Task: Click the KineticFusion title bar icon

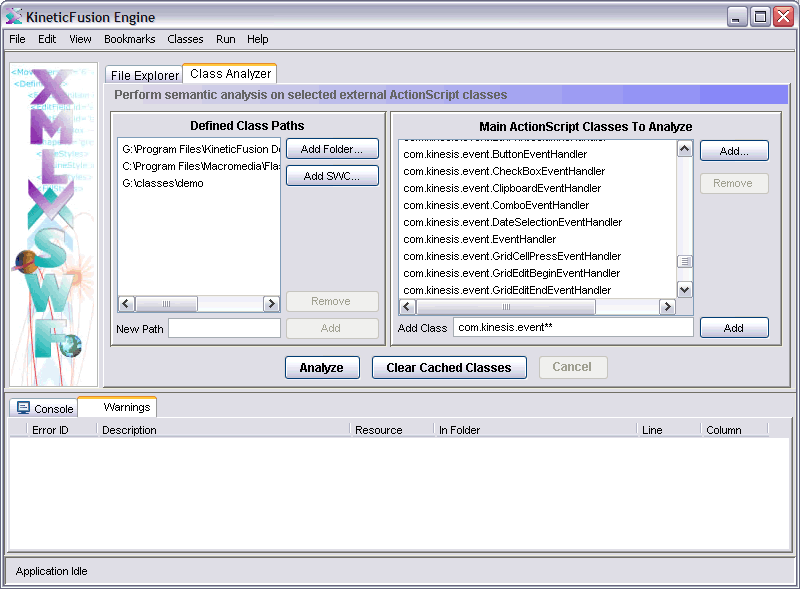Action: 14,17
